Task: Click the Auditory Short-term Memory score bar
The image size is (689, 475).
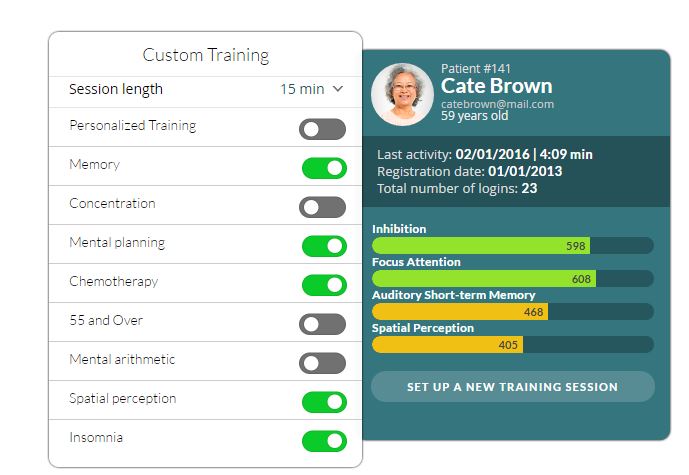Action: click(512, 312)
